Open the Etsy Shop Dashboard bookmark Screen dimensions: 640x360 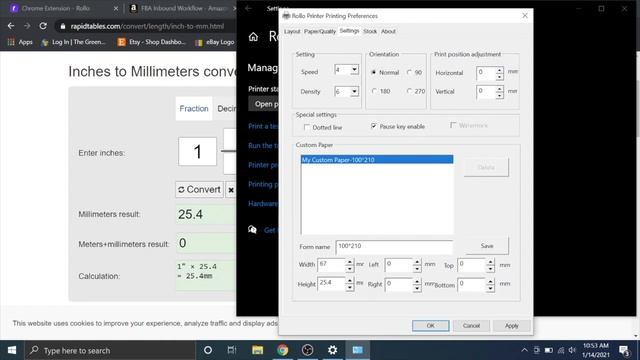pos(151,42)
